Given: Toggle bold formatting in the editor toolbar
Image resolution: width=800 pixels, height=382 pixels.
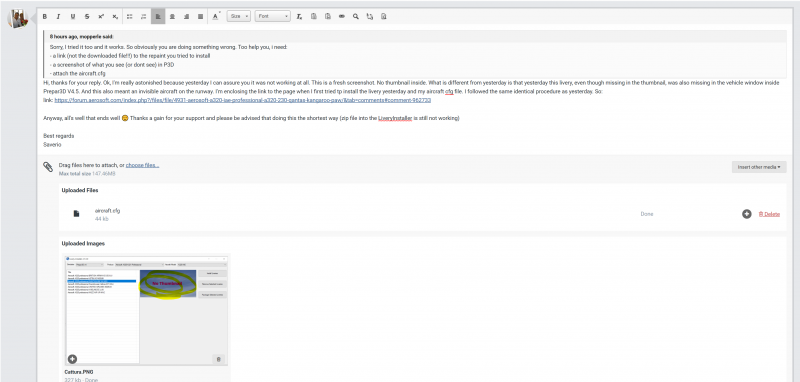Looking at the screenshot, I should click(x=45, y=17).
